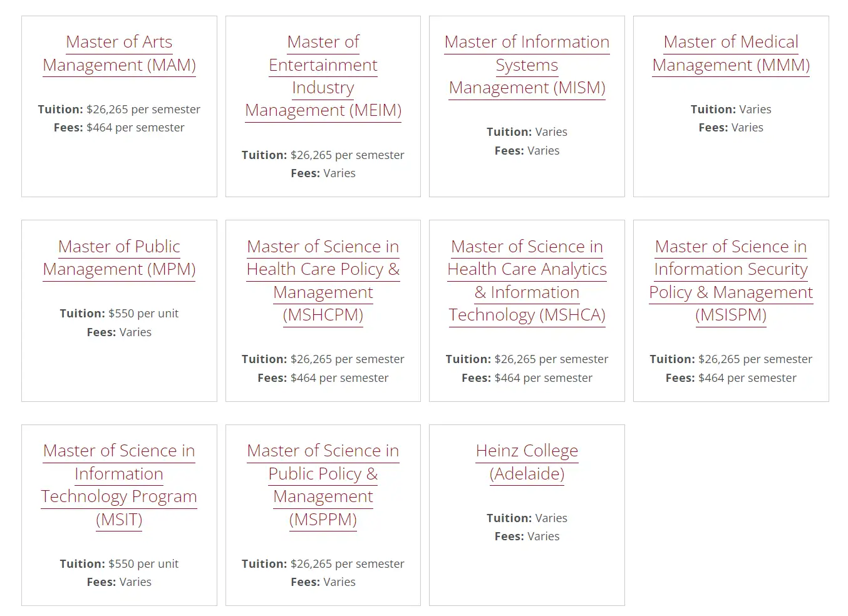Screen dimensions: 848x616
Task: Open Master of Entertainment Industry Management link
Action: (323, 76)
